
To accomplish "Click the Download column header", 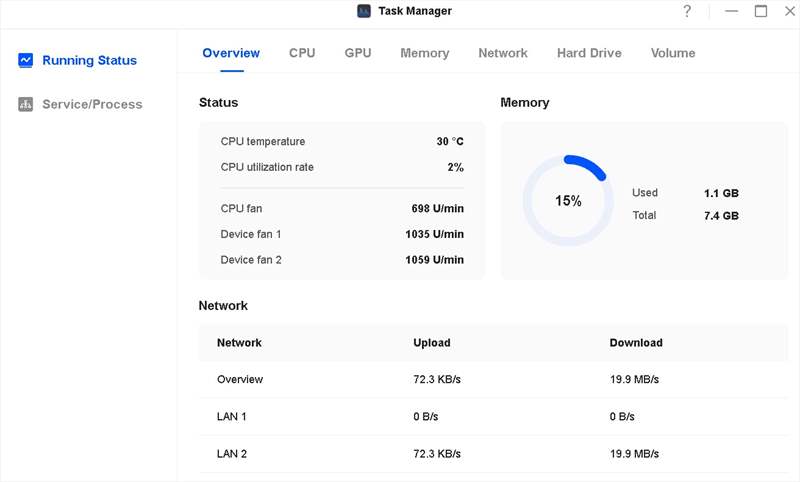I will (636, 342).
